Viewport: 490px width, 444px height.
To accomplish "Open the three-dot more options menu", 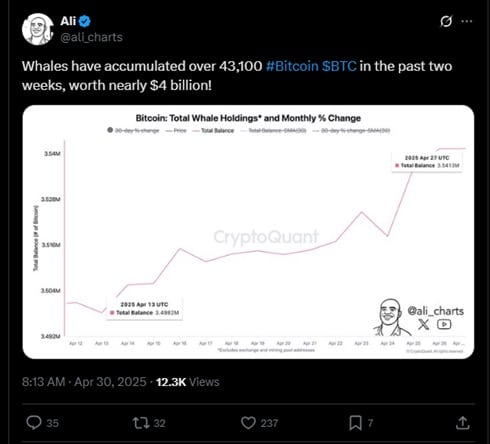I will tap(466, 21).
